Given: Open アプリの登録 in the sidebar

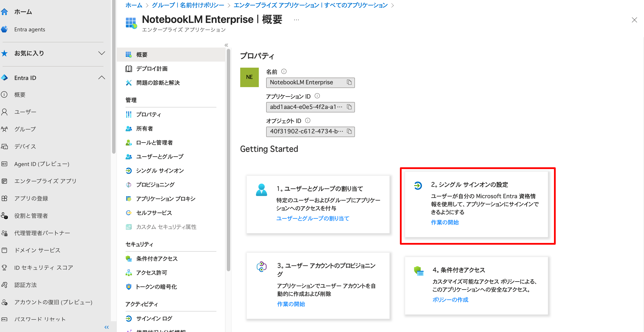Looking at the screenshot, I should [31, 198].
